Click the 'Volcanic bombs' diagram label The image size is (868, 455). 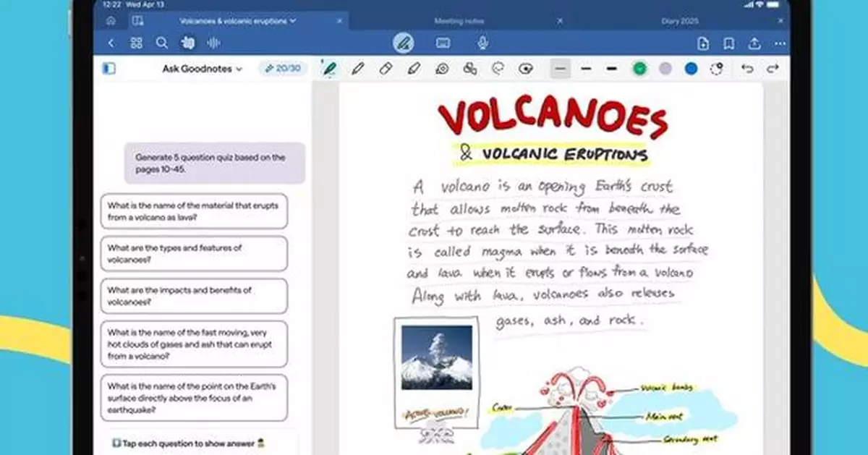[667, 388]
